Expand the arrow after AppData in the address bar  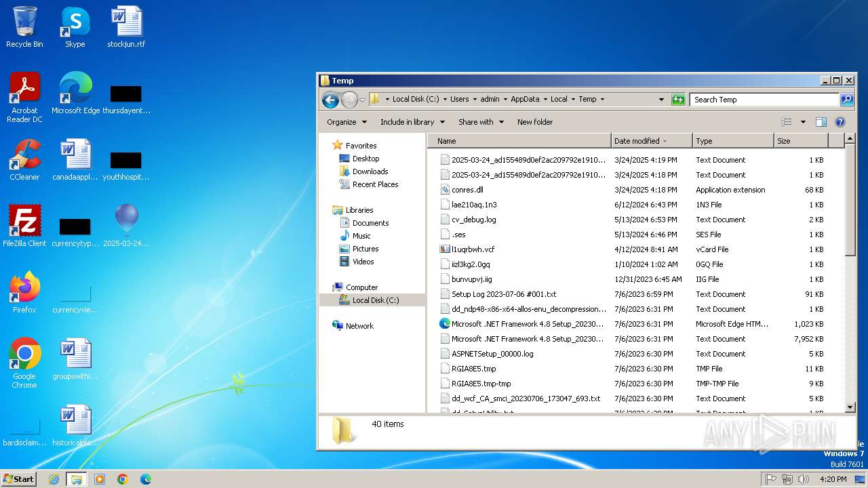545,99
